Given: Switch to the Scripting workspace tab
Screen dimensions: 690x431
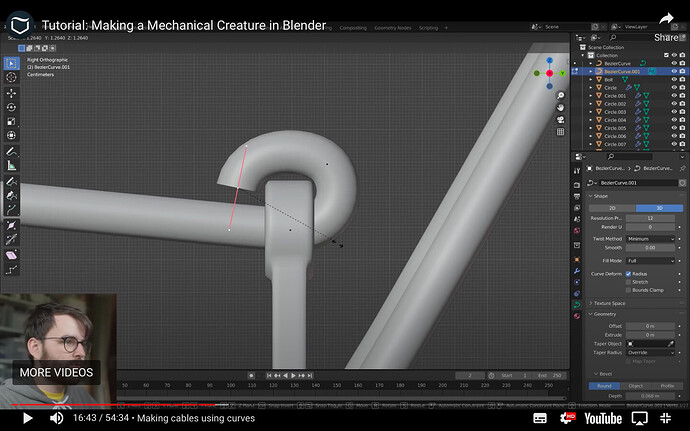Looking at the screenshot, I should (x=428, y=28).
